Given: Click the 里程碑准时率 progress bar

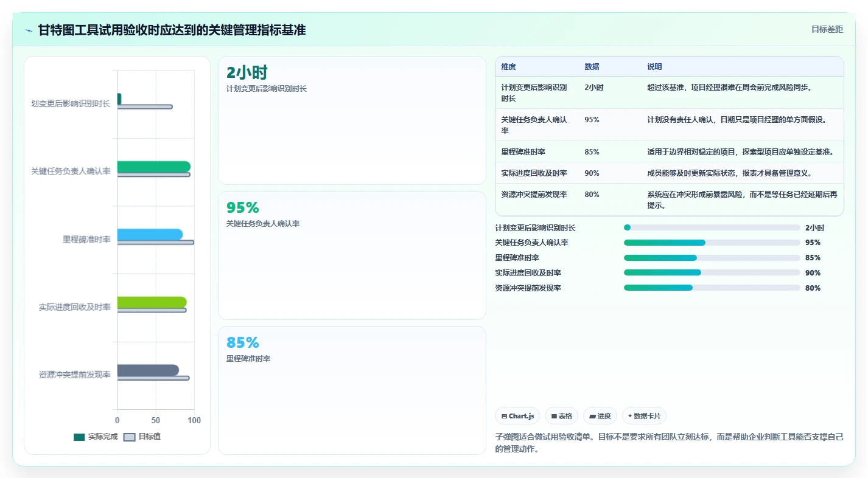Looking at the screenshot, I should [712, 258].
